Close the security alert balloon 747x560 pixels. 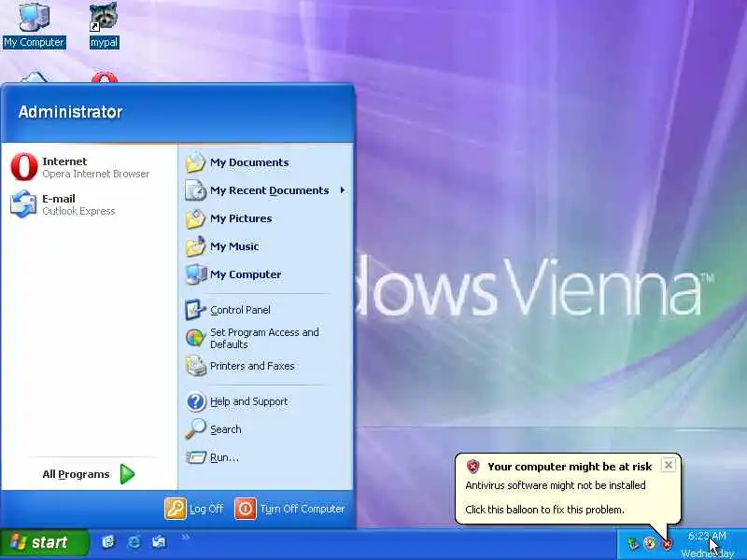[x=669, y=465]
